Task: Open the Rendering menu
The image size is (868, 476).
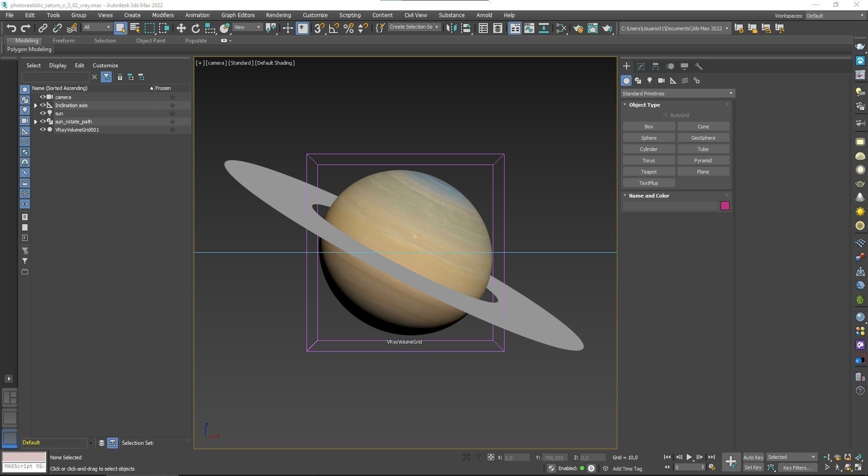Action: [278, 15]
